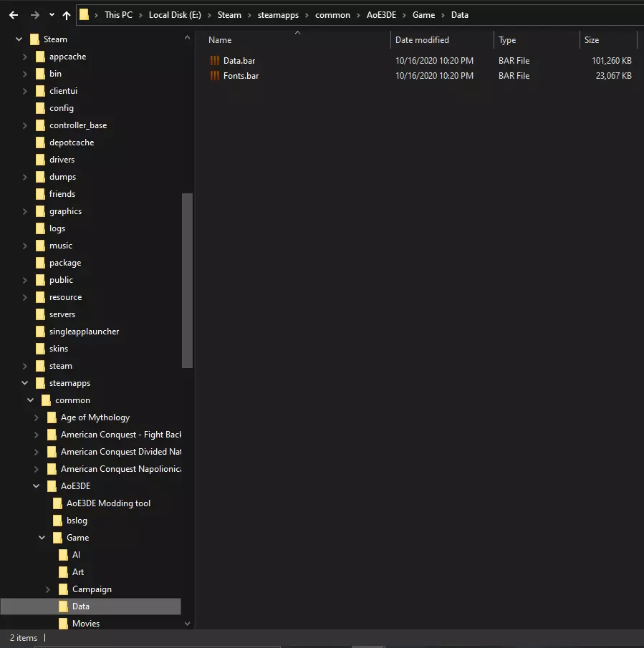Expand the Age of Mythology folder node
Image resolution: width=644 pixels, height=648 pixels.
37,417
